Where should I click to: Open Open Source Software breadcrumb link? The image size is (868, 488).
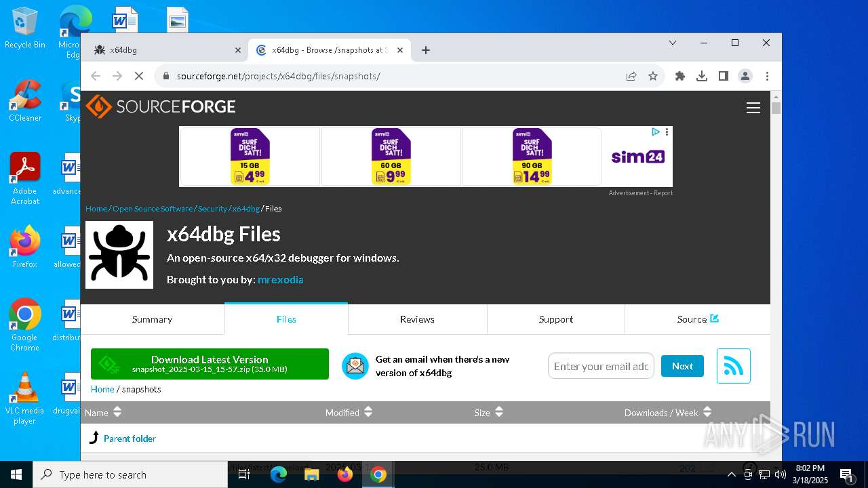[x=153, y=209]
